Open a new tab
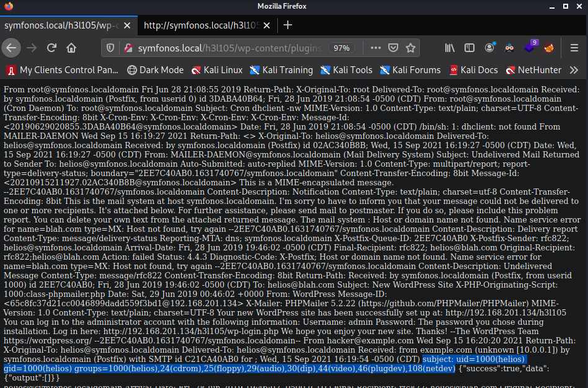This screenshot has width=588, height=388. (x=288, y=25)
